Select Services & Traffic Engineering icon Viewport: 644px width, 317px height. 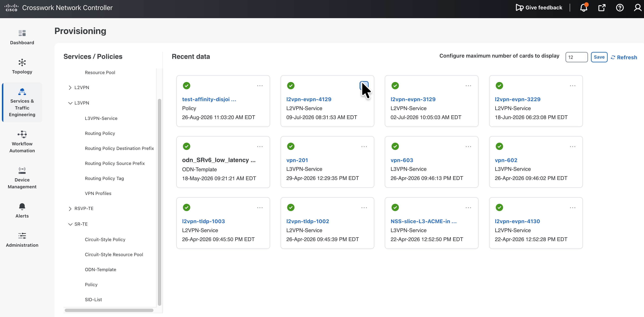(x=22, y=92)
